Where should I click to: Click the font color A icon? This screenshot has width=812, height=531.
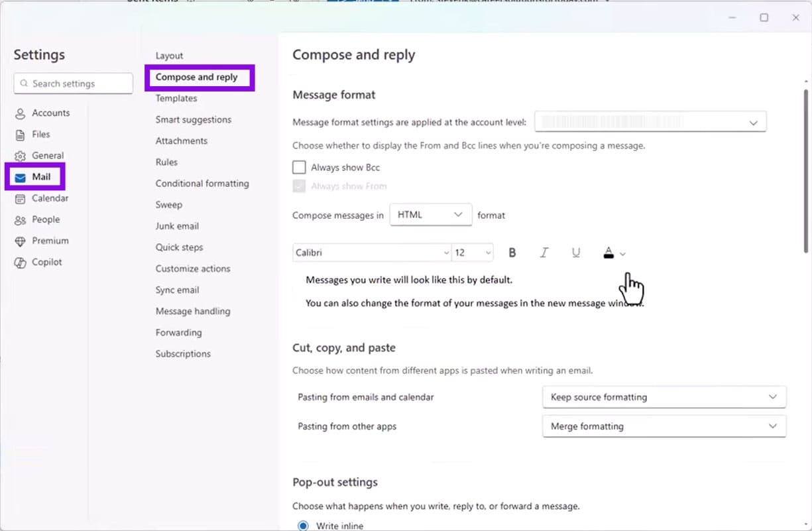pyautogui.click(x=609, y=253)
